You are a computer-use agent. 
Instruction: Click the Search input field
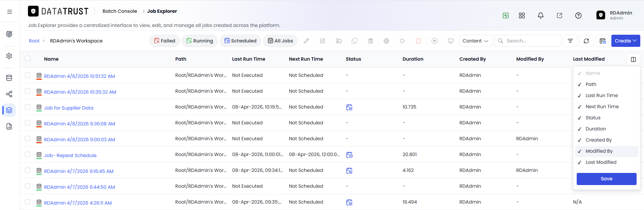coord(528,41)
